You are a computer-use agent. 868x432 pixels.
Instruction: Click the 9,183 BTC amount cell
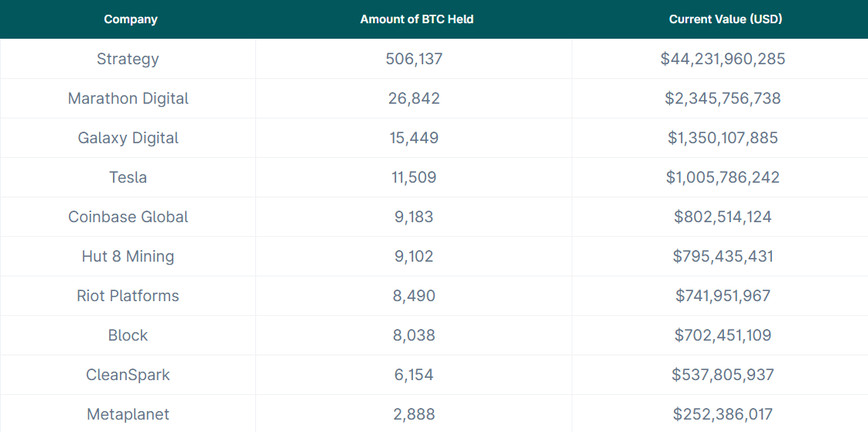[x=414, y=217]
